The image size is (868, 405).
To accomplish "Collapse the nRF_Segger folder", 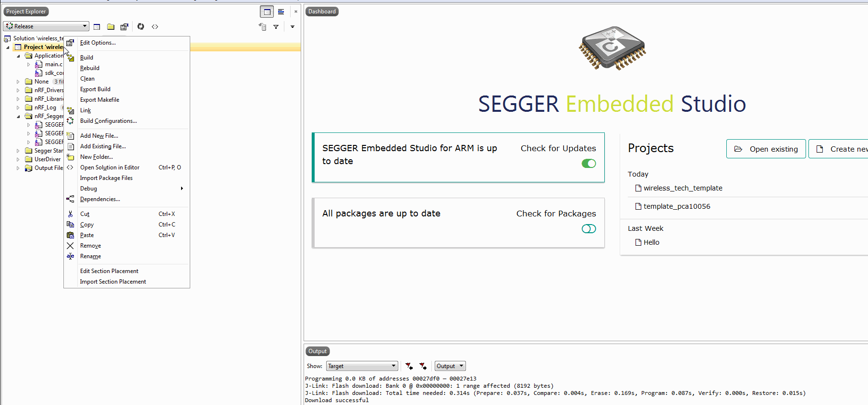I will [x=18, y=117].
